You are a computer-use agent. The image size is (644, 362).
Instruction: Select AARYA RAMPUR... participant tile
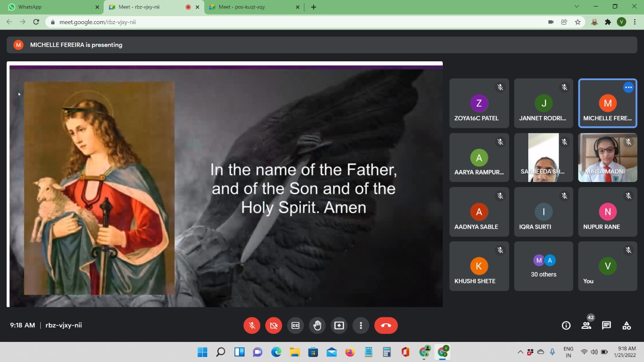tap(479, 157)
